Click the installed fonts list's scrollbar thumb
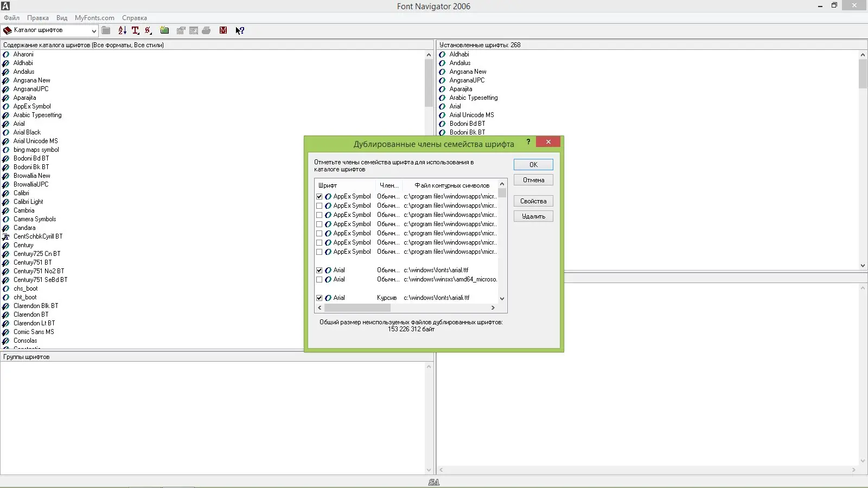Viewport: 868px width, 488px height. tap(863, 74)
